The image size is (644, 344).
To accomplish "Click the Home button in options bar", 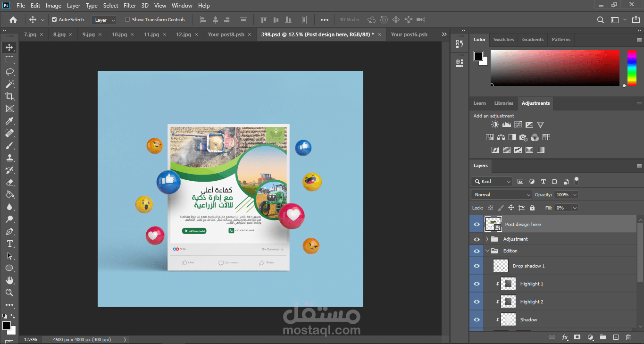I will [13, 20].
